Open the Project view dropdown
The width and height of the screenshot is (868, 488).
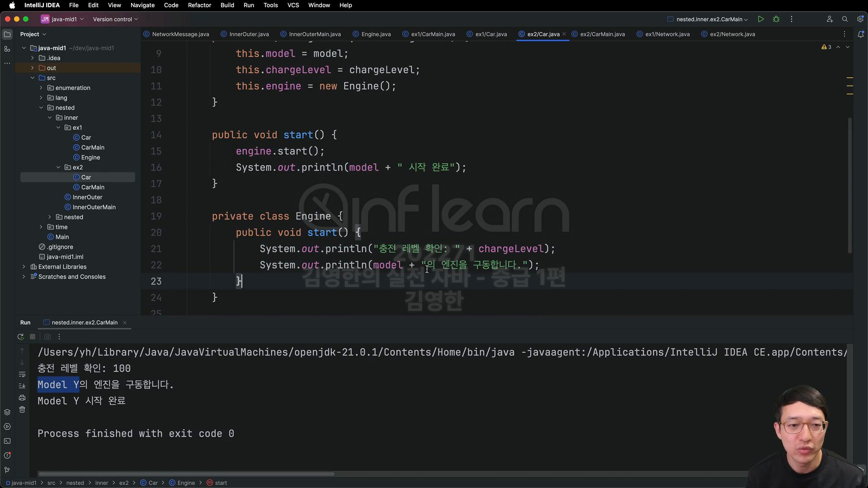click(33, 34)
